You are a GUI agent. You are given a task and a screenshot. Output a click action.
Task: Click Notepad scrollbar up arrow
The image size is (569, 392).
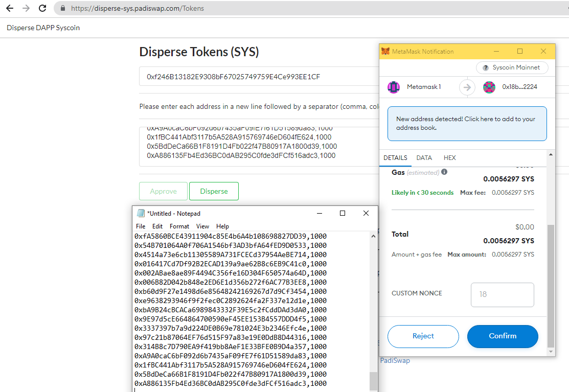373,236
